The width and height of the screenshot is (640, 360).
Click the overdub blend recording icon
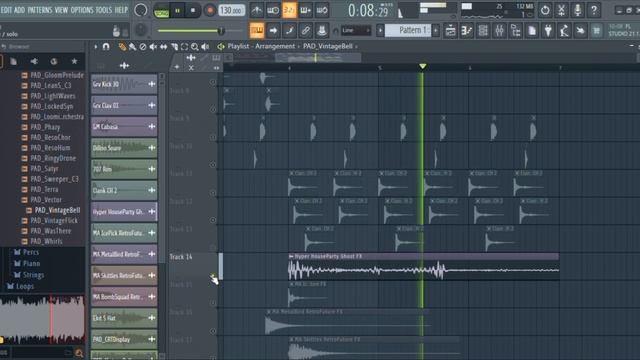click(x=306, y=10)
